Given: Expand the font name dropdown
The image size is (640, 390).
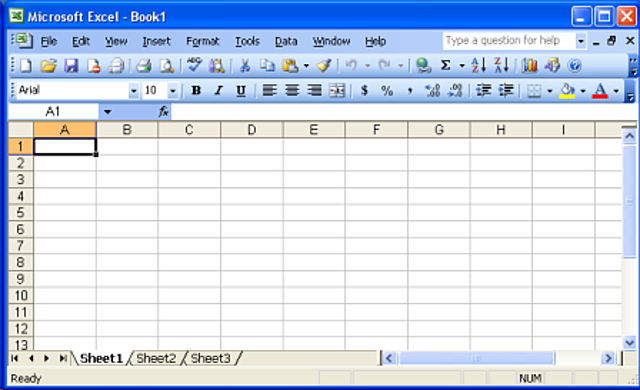Looking at the screenshot, I should pos(133,91).
